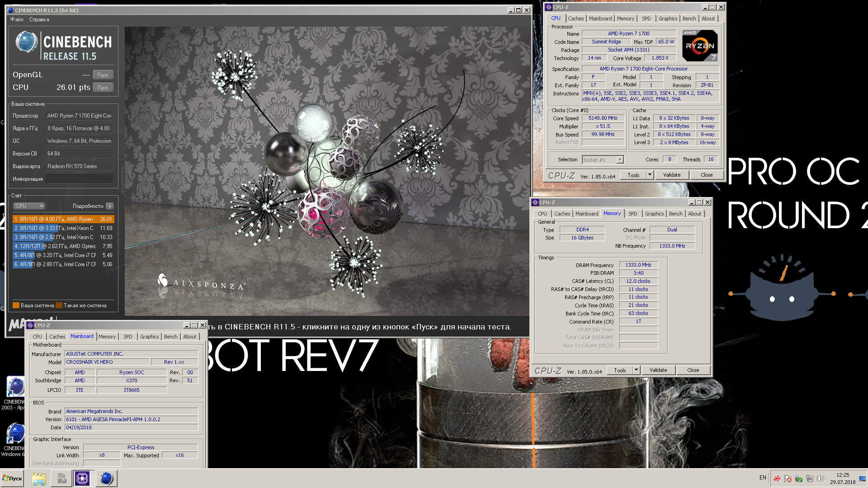This screenshot has width=868, height=488.
Task: Click orange Ваша система legend swatch
Action: pos(16,305)
